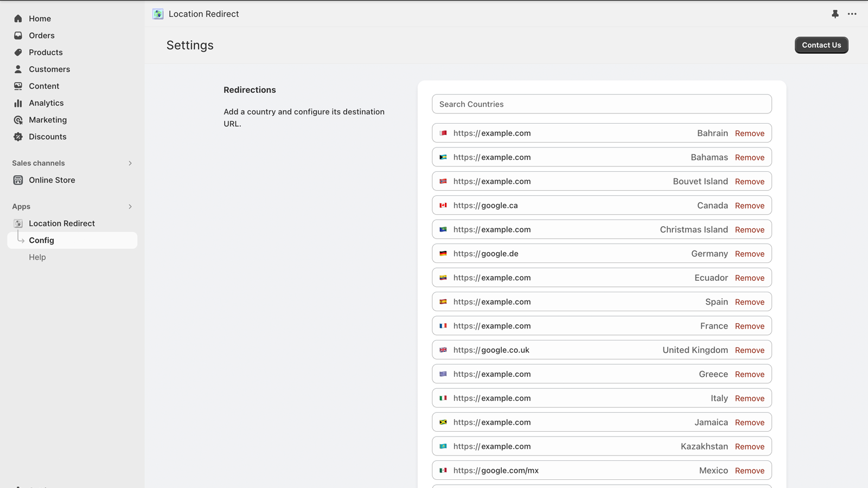Screen dimensions: 868x488
Task: Expand the Sales channels chevron
Action: (130, 163)
